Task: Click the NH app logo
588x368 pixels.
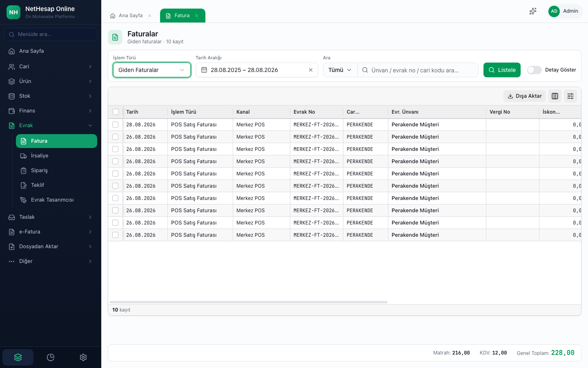Action: 13,12
